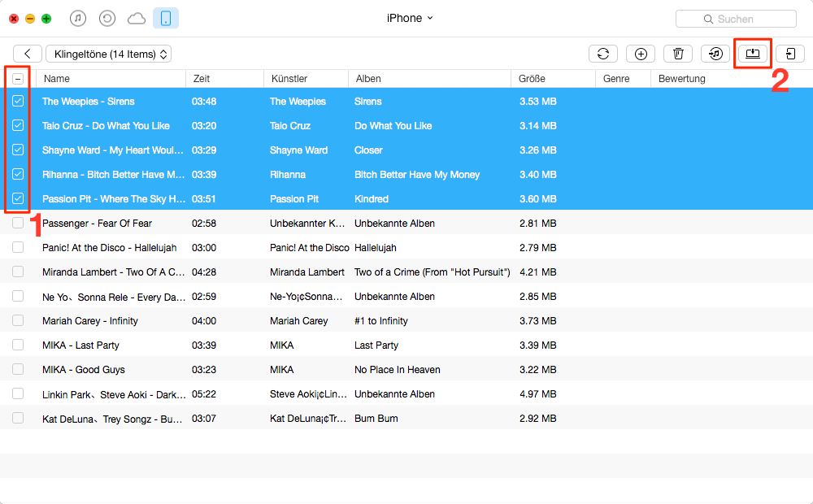Open the Klingeltöne (14 Items) category dropdown
This screenshot has height=504, width=813.
click(x=109, y=54)
